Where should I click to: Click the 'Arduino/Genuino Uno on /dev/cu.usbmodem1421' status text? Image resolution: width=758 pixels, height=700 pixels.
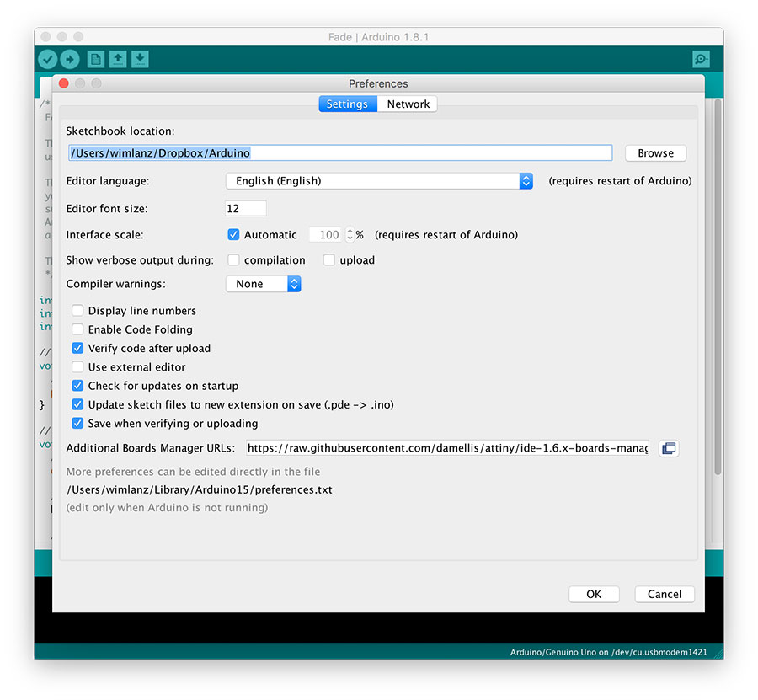(609, 652)
